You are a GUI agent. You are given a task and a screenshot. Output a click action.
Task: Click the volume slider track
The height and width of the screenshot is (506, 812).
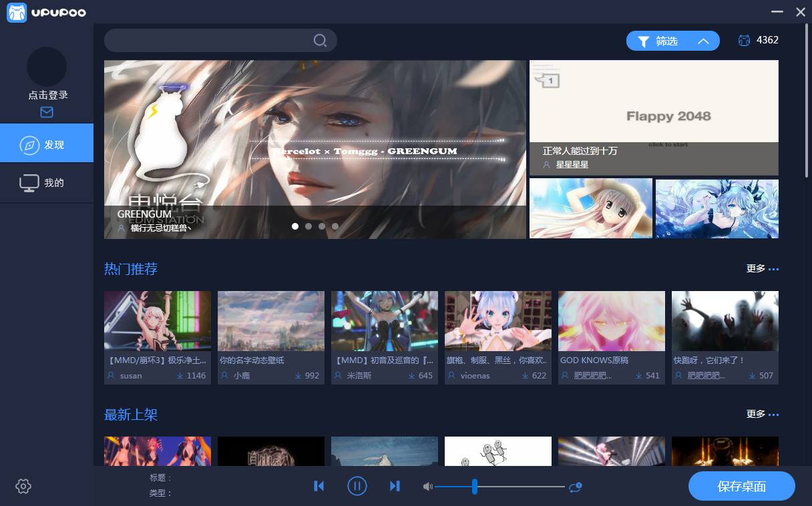click(x=521, y=487)
